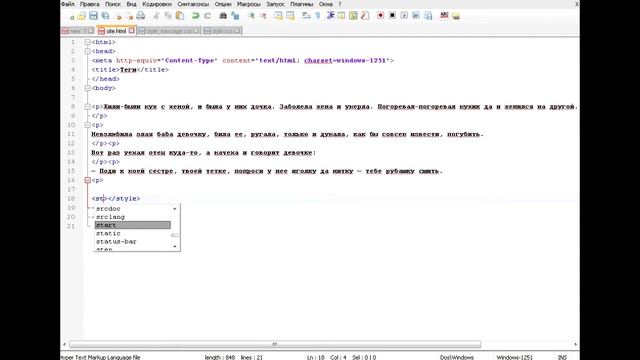This screenshot has width=640, height=360.
Task: Toggle show all characters pilcrow icon
Action: click(x=318, y=16)
